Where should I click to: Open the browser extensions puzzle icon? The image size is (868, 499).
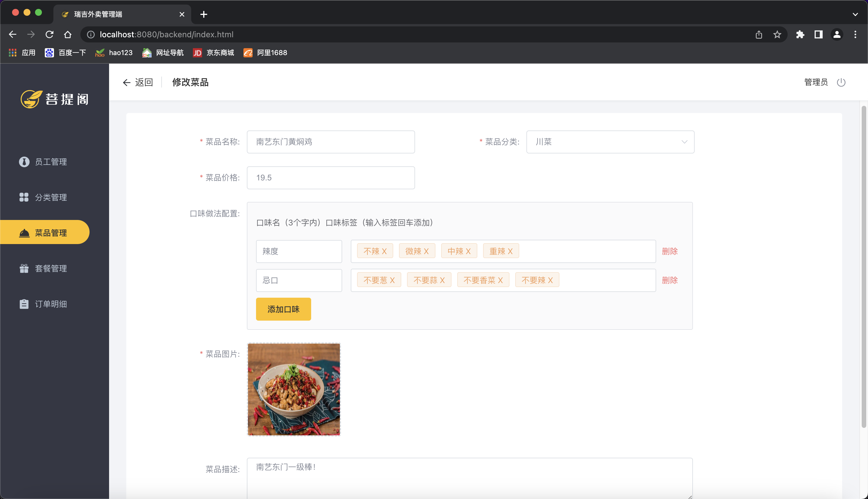[800, 34]
